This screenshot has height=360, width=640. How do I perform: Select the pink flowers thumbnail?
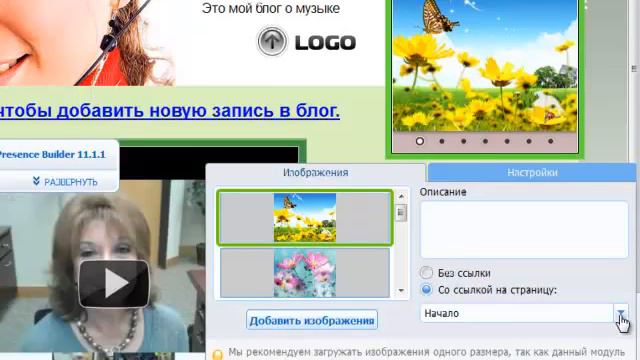(x=305, y=273)
